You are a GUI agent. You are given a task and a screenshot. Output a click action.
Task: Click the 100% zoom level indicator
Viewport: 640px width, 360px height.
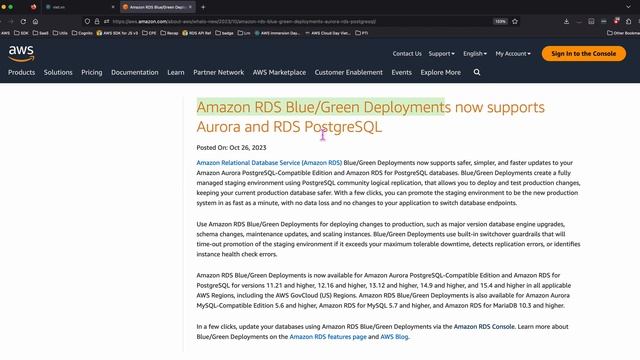click(x=500, y=21)
